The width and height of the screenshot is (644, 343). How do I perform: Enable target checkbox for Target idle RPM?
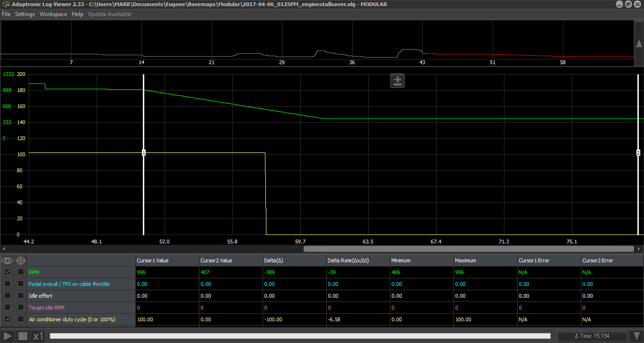pyautogui.click(x=21, y=308)
